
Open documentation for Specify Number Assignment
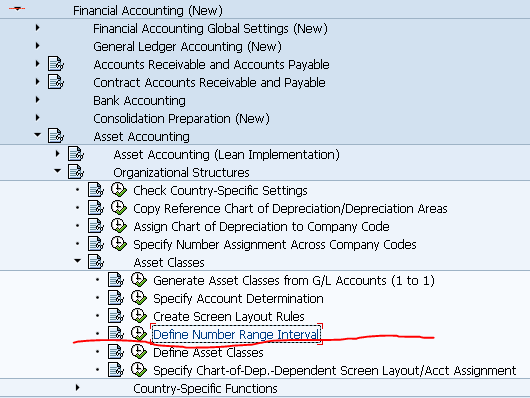(96, 244)
